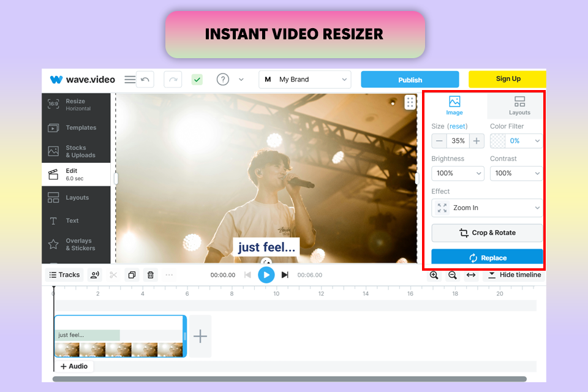This screenshot has height=392, width=588.
Task: Zoom out of the timeline
Action: (453, 275)
